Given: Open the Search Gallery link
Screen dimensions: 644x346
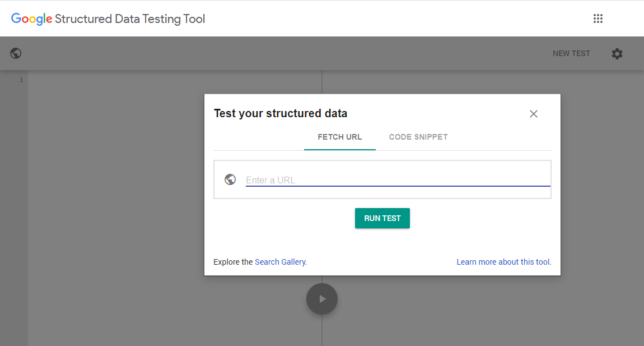Looking at the screenshot, I should [280, 262].
